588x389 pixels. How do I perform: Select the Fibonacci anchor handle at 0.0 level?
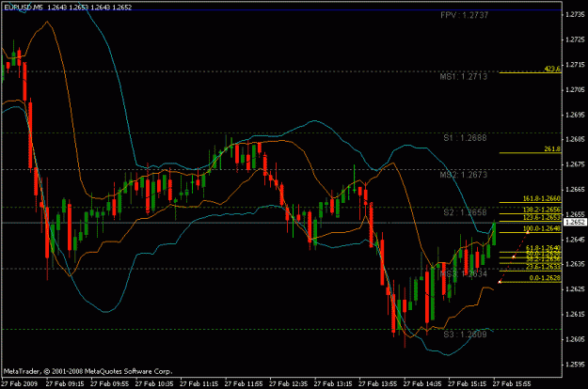pos(500,282)
